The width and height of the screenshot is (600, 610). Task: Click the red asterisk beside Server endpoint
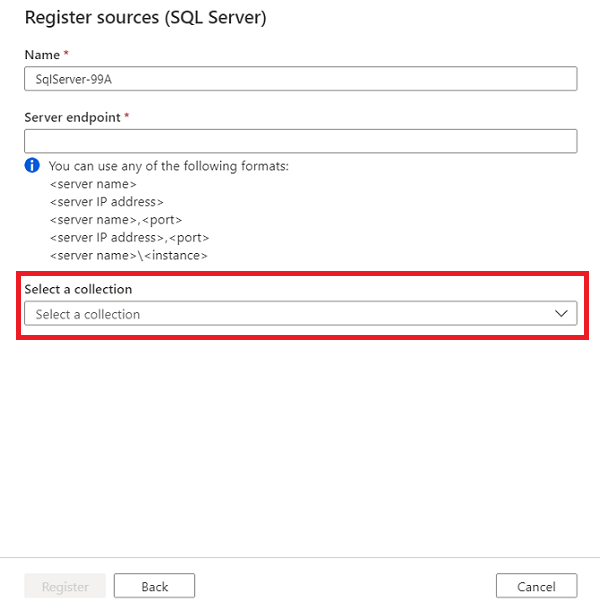click(127, 117)
